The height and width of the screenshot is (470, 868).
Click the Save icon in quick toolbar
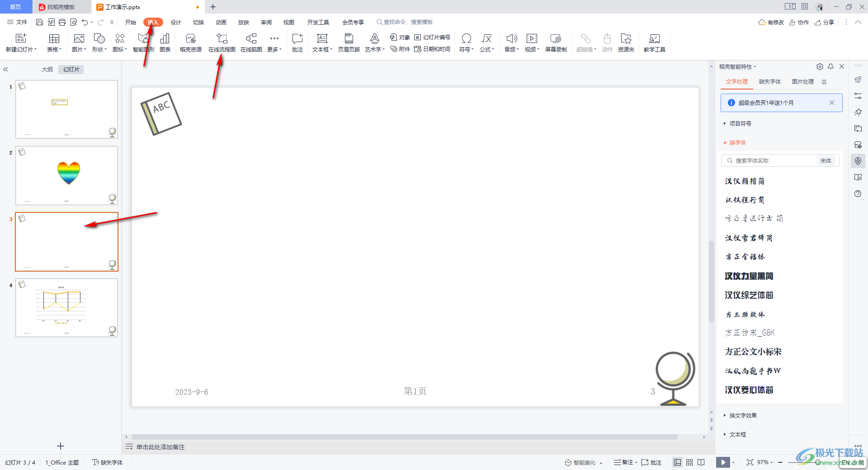(40, 22)
